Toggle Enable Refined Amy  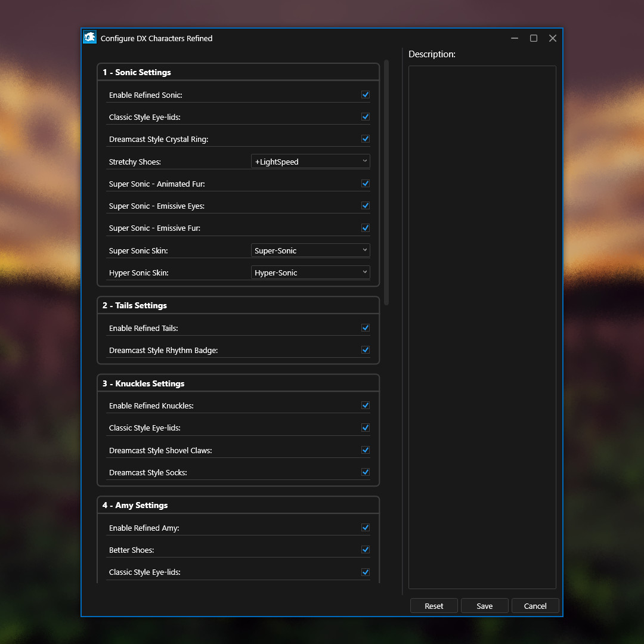pyautogui.click(x=365, y=527)
